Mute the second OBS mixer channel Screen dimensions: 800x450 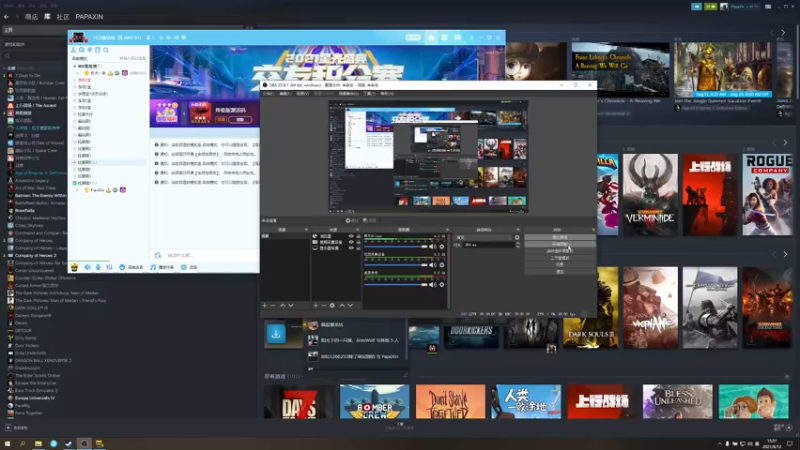pyautogui.click(x=433, y=265)
